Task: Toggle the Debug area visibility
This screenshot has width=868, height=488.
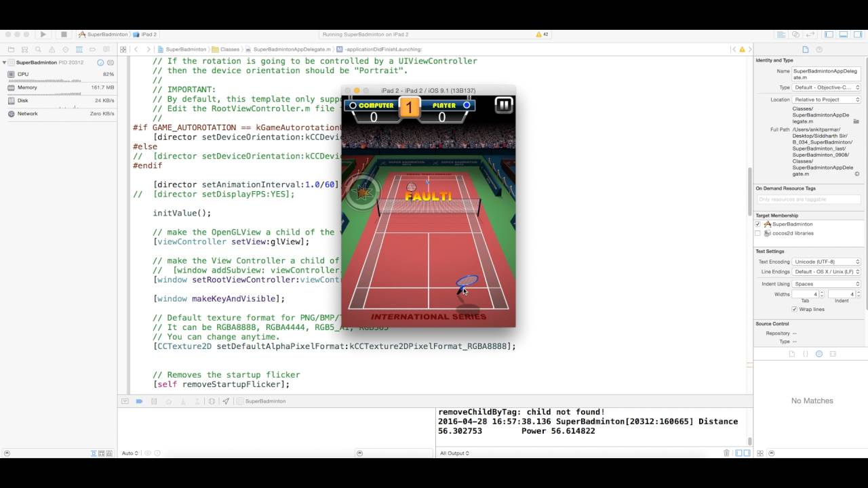Action: [x=844, y=34]
